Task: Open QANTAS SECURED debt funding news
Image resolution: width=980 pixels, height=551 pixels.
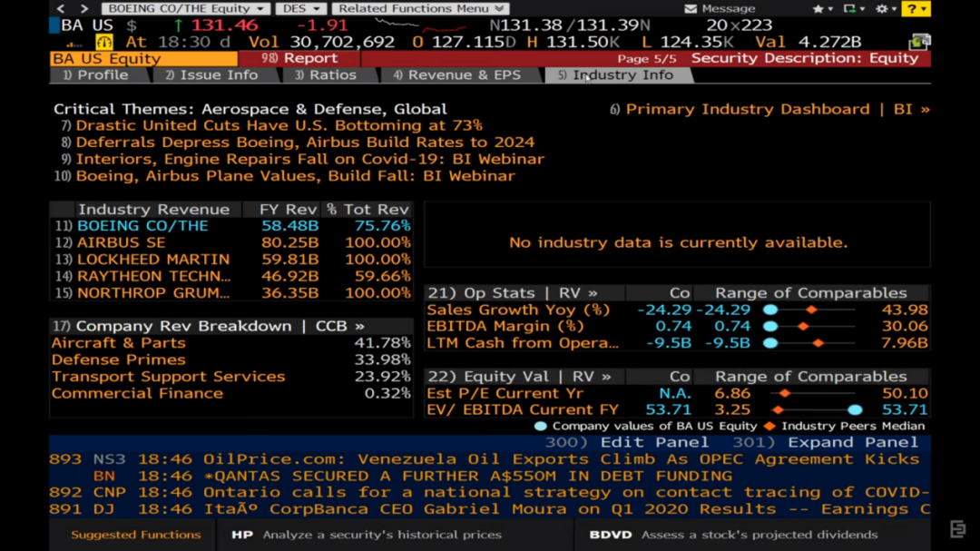Action: (489, 477)
